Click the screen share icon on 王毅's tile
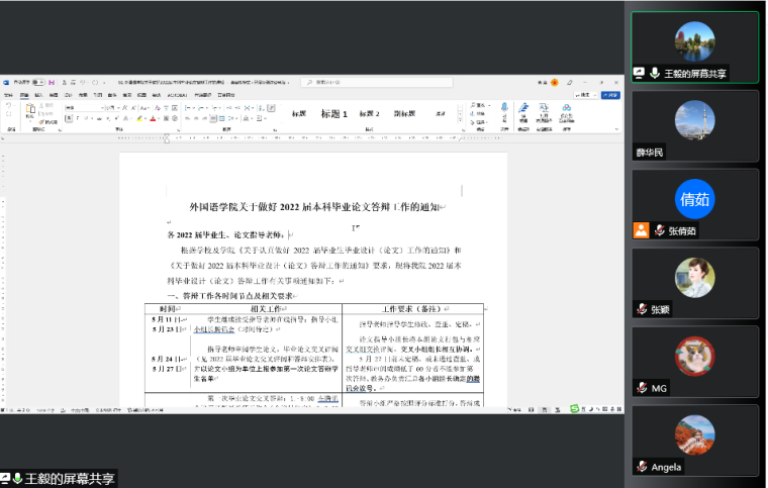 [639, 73]
